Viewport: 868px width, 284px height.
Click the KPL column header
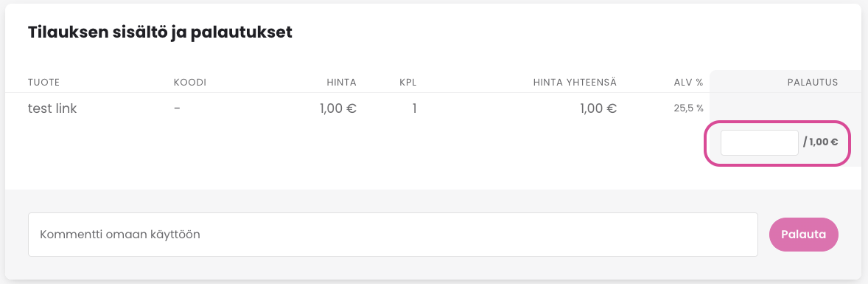pos(408,83)
